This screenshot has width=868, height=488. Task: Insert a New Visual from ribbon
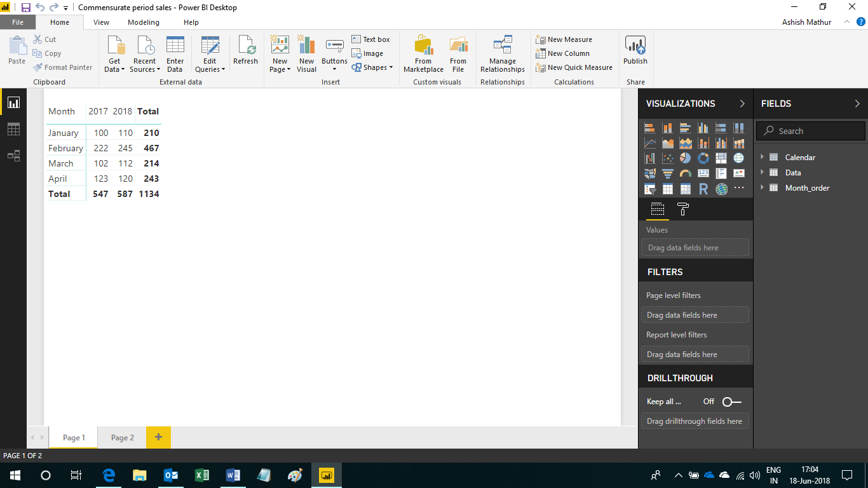click(x=306, y=54)
